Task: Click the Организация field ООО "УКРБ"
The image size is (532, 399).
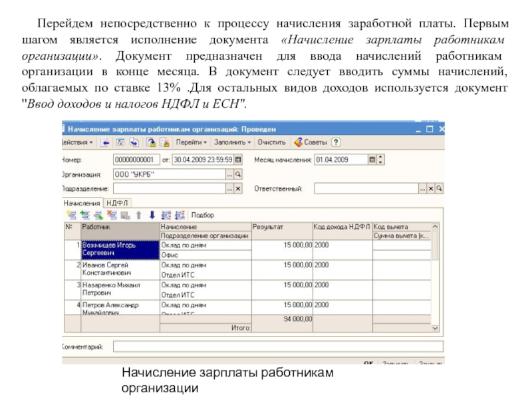Action: click(x=170, y=174)
